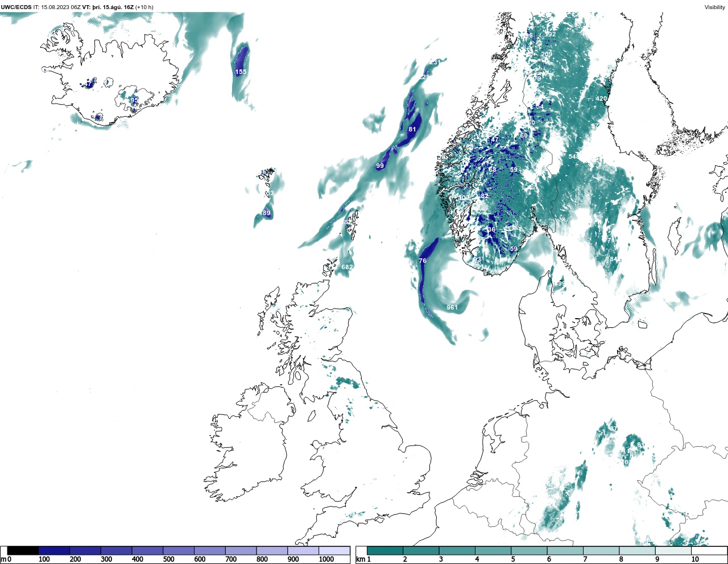Viewport: 728px width, 564px height.
Task: Click the '600' tick on the metre legend
Action: (x=200, y=559)
